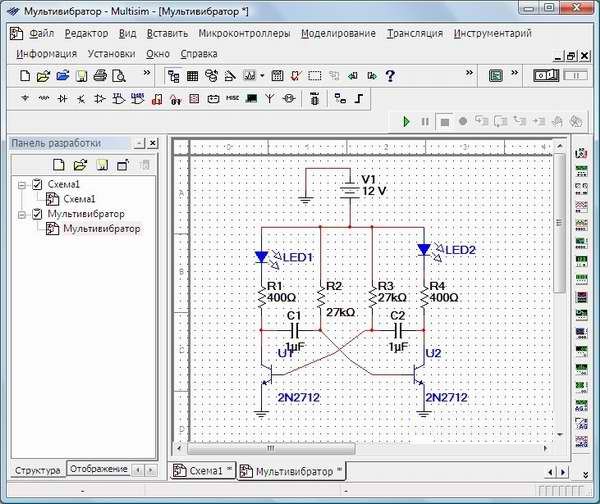This screenshot has width=600, height=504.
Task: Click the vertical scrollbar thumb of schematic
Action: [x=559, y=223]
